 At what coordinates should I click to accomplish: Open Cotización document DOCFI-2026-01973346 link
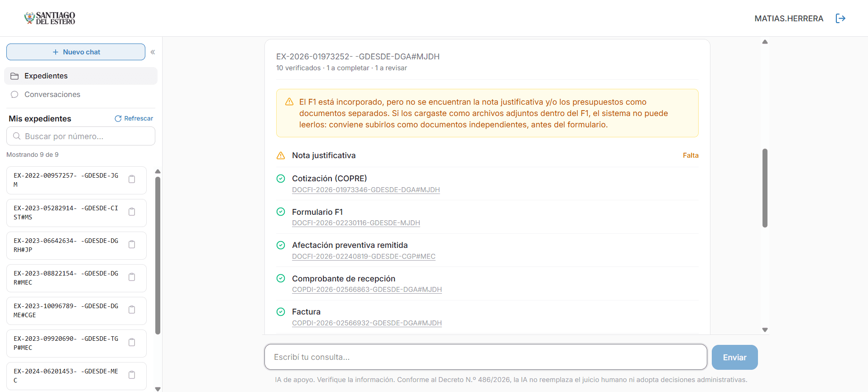click(366, 190)
